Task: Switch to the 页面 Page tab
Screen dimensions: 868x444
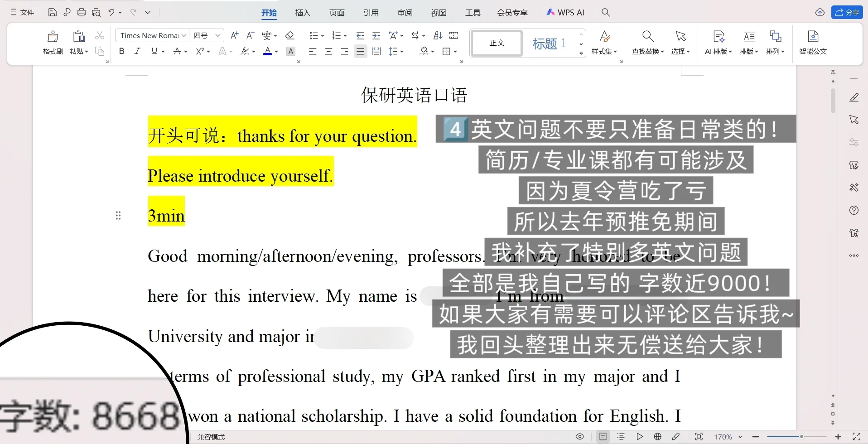Action: (x=337, y=13)
